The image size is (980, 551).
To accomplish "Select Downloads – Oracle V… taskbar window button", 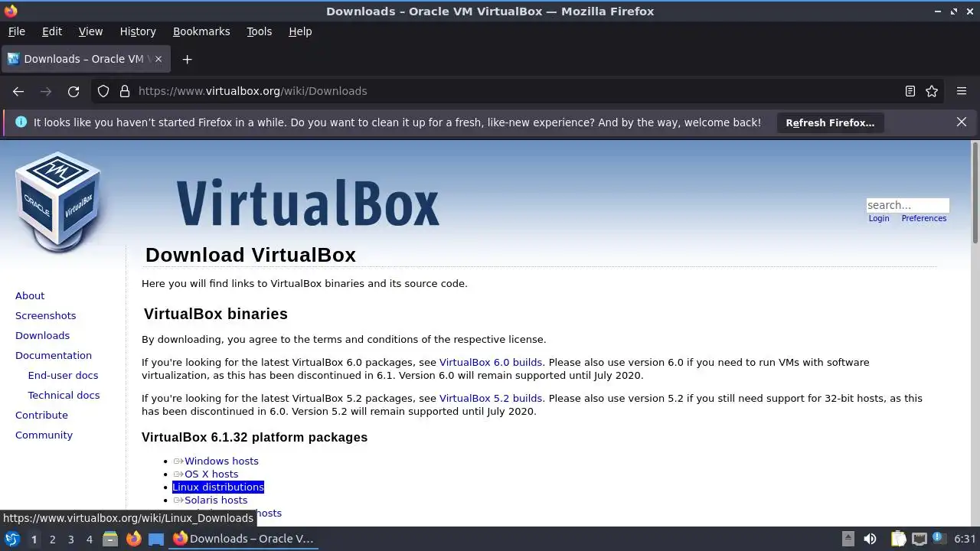I will [243, 539].
